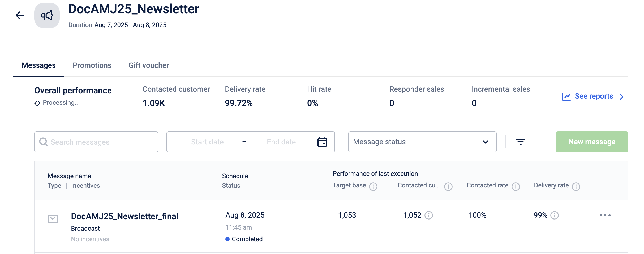This screenshot has height=254, width=644.
Task: Click the New message button
Action: click(x=592, y=142)
